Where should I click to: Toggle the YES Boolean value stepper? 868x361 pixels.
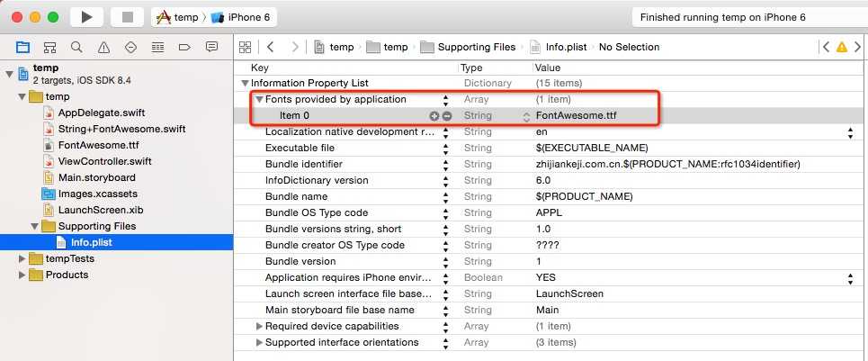tap(850, 278)
